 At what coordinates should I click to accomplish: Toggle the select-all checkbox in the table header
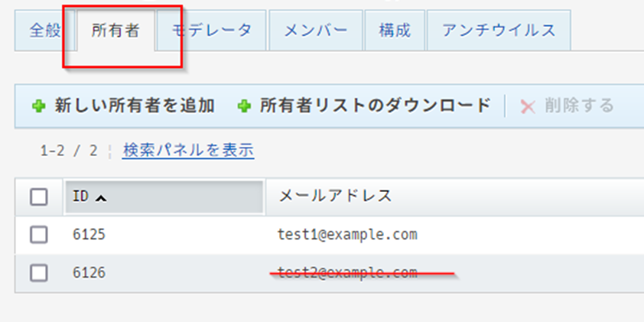(39, 197)
